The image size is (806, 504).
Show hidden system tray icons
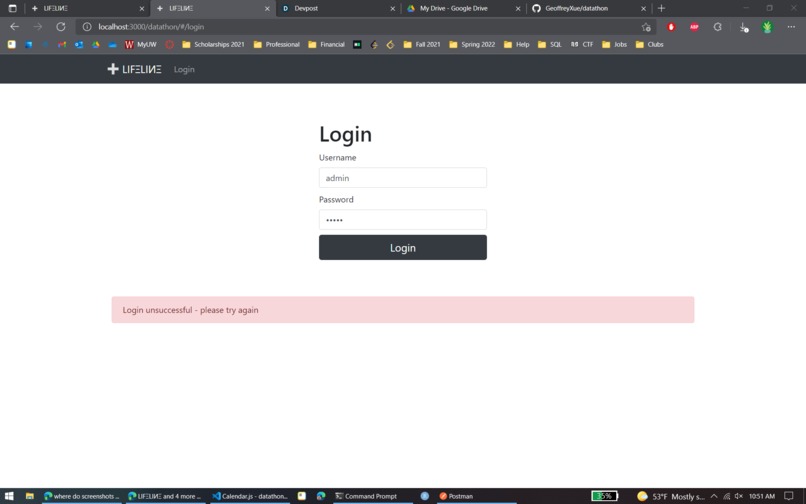click(714, 496)
